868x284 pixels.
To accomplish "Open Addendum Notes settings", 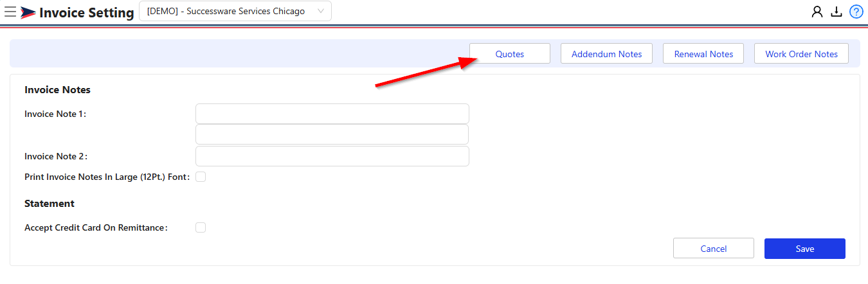I will pos(606,54).
